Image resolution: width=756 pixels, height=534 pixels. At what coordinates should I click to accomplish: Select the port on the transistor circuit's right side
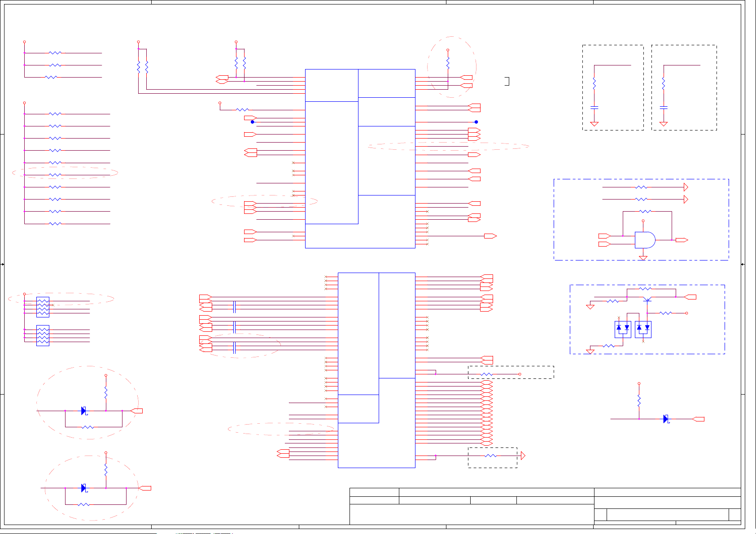click(690, 297)
